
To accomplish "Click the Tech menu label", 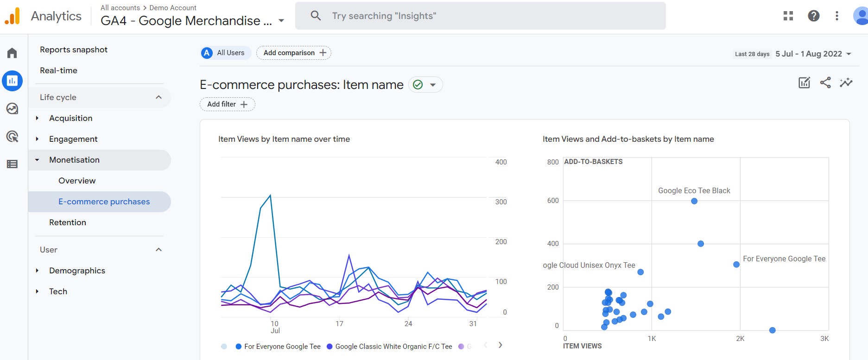I will [x=58, y=291].
